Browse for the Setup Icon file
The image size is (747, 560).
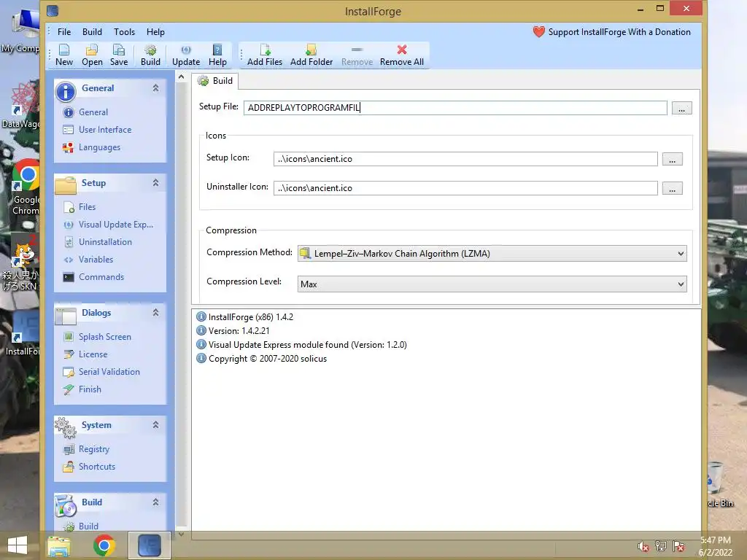click(x=672, y=159)
